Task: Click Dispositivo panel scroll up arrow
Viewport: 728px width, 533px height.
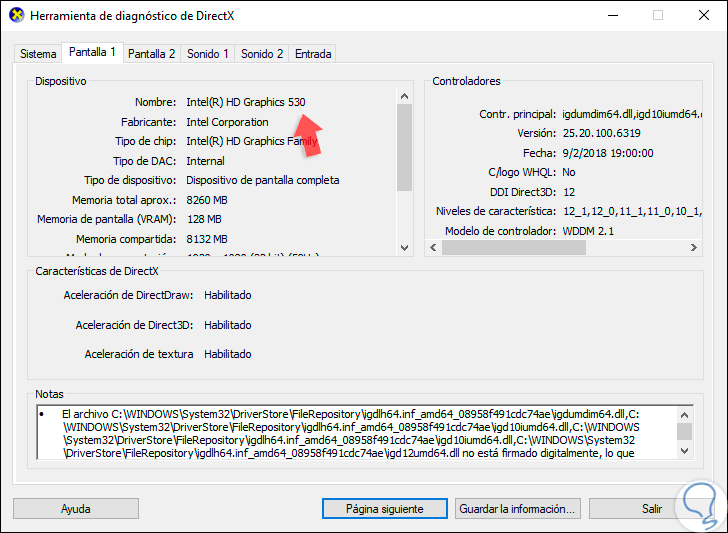Action: (404, 96)
